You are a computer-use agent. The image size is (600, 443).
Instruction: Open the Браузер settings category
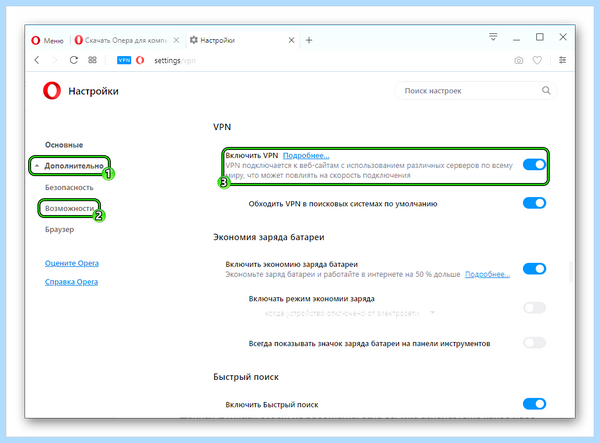tap(59, 230)
